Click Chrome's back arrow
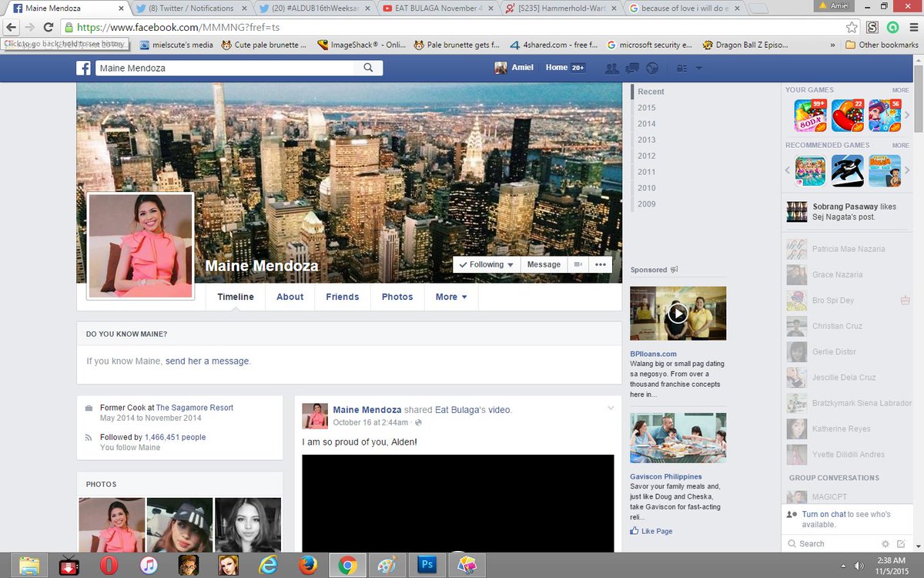The image size is (924, 578). [11, 27]
